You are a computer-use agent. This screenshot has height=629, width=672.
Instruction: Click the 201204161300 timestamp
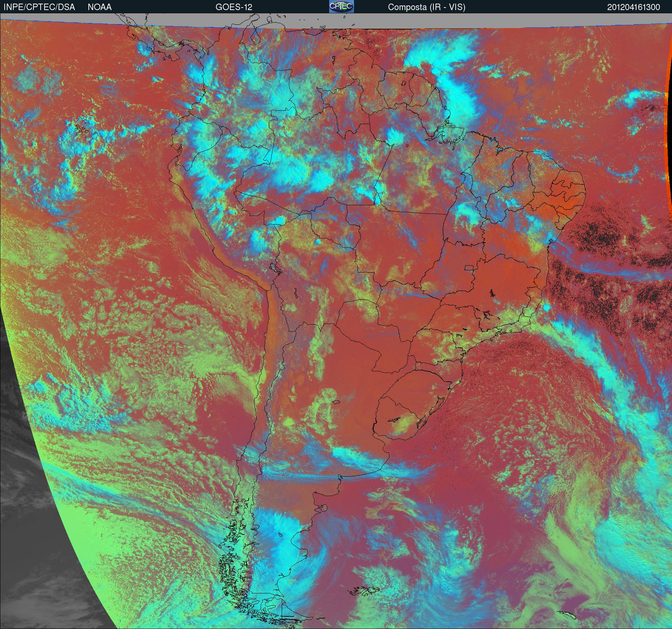coord(633,7)
